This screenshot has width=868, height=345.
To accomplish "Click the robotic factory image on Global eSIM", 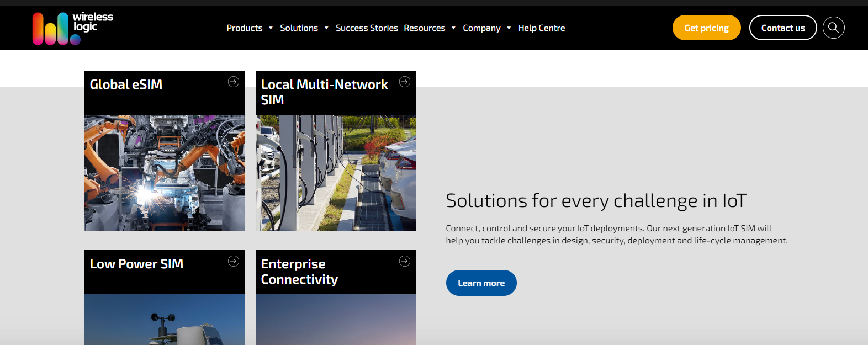I will pyautogui.click(x=165, y=173).
